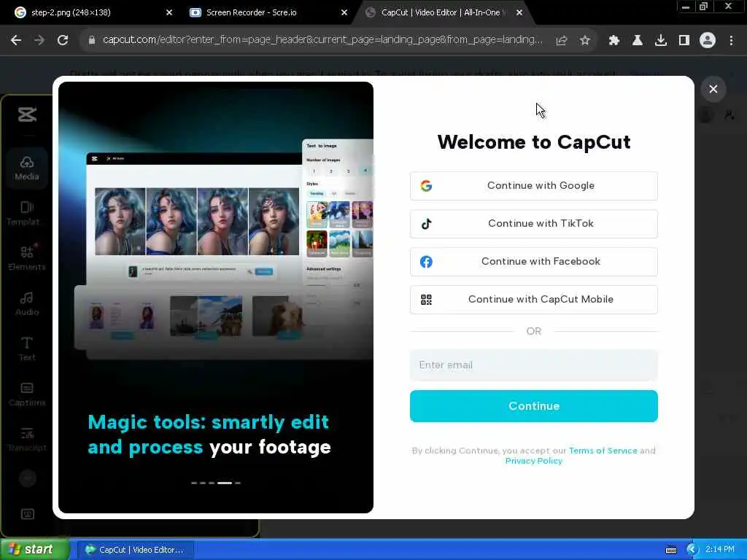
Task: Click the invite members icon behind dialog
Action: coord(729,114)
